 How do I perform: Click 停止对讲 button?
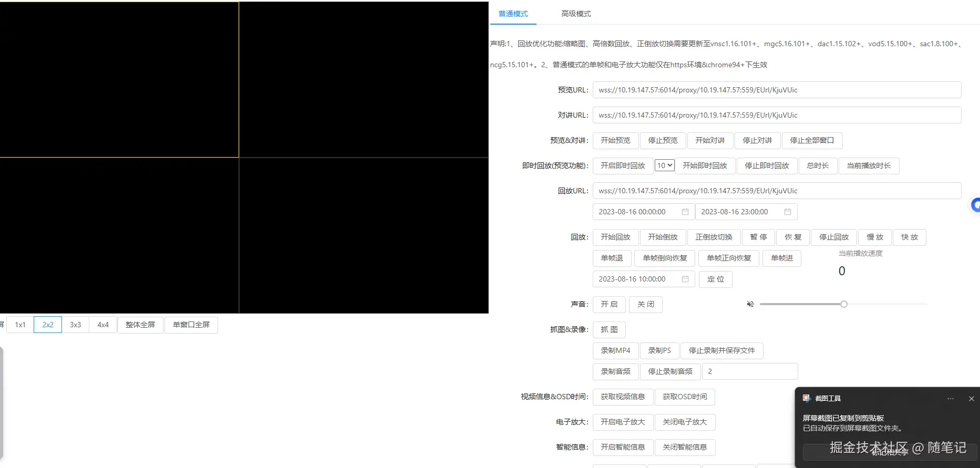(x=758, y=140)
